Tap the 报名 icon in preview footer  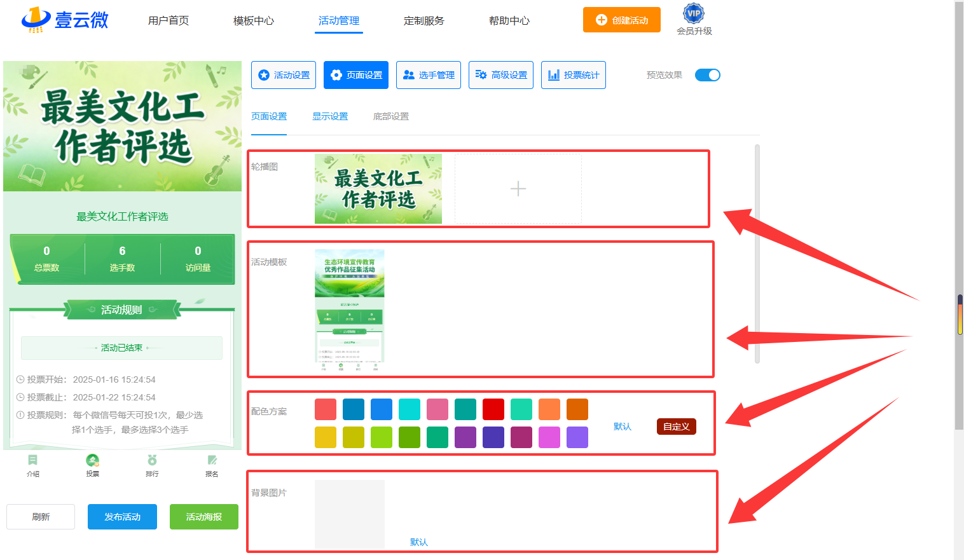click(212, 465)
